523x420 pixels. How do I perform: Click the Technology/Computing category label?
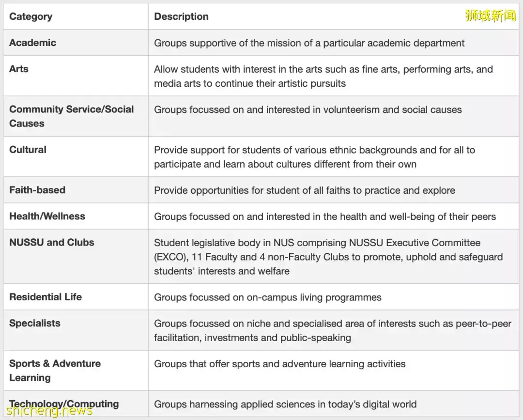[64, 404]
